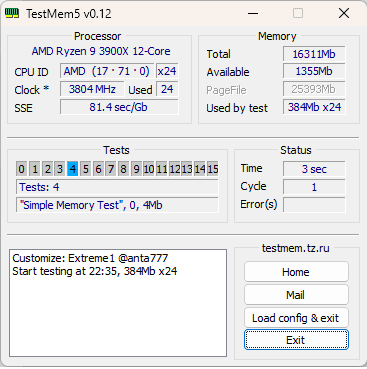Select test box number 15

tap(213, 169)
